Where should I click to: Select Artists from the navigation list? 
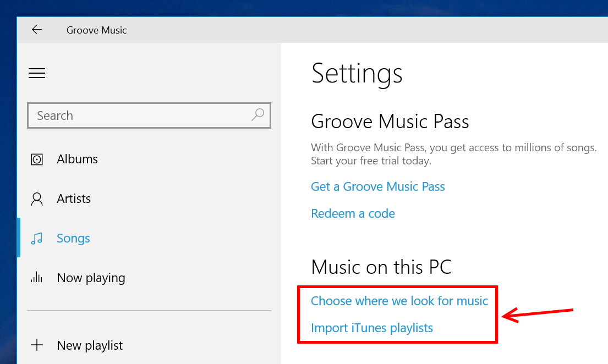(74, 199)
